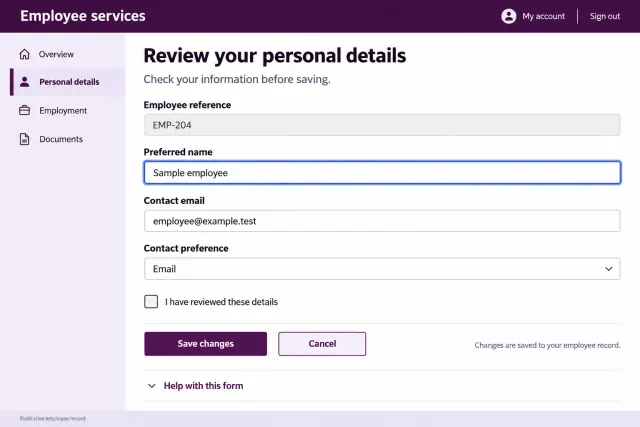The height and width of the screenshot is (427, 640).
Task: Cancel the personal details edits
Action: point(322,344)
